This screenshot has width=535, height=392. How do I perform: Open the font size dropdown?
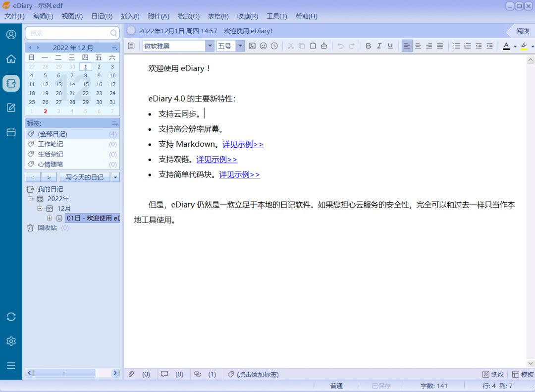[x=240, y=46]
